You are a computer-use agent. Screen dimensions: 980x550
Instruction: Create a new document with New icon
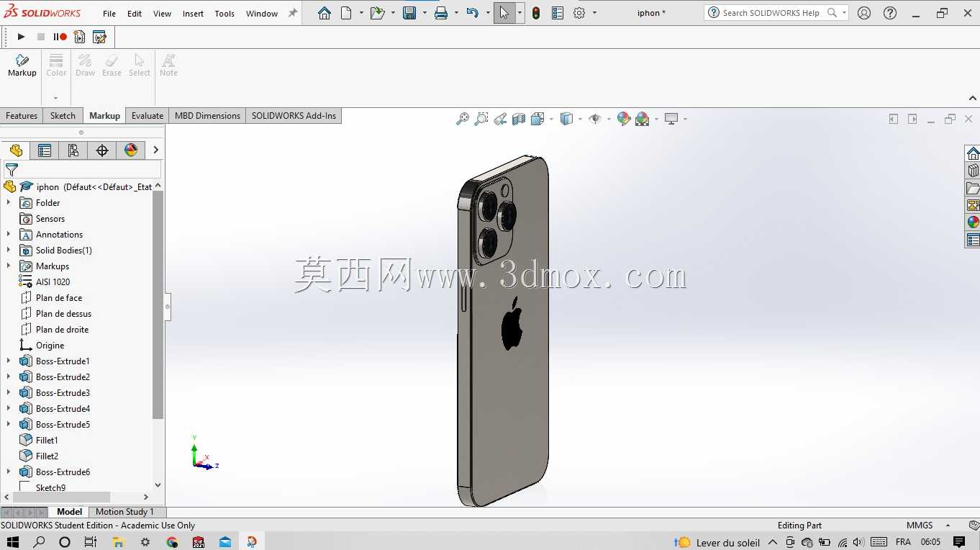pyautogui.click(x=346, y=13)
